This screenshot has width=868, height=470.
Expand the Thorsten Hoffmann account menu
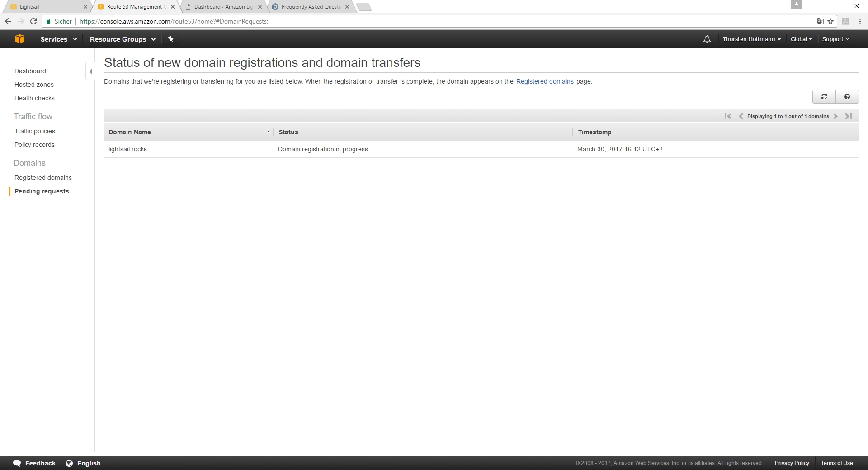[x=751, y=39]
